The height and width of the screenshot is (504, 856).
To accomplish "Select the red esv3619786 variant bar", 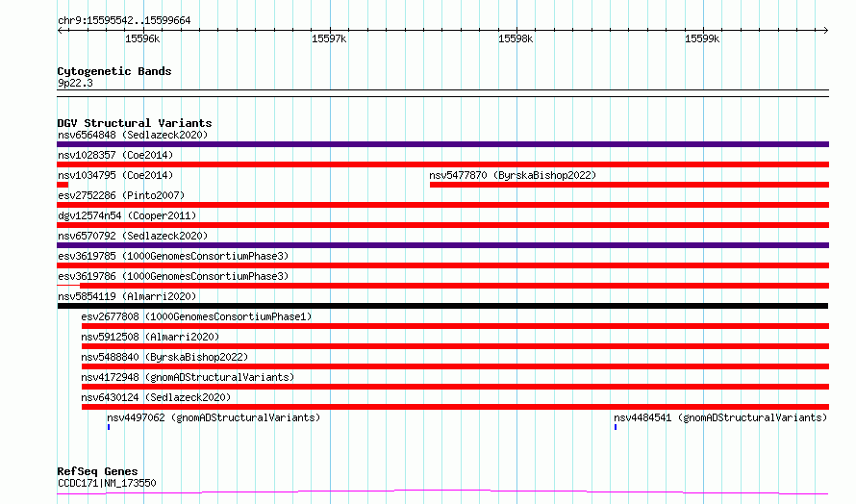I will tap(454, 286).
